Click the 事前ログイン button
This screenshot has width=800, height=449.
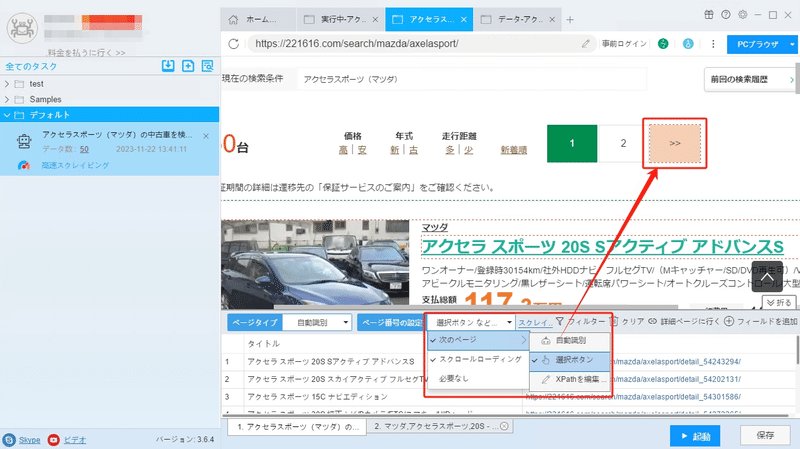[624, 44]
